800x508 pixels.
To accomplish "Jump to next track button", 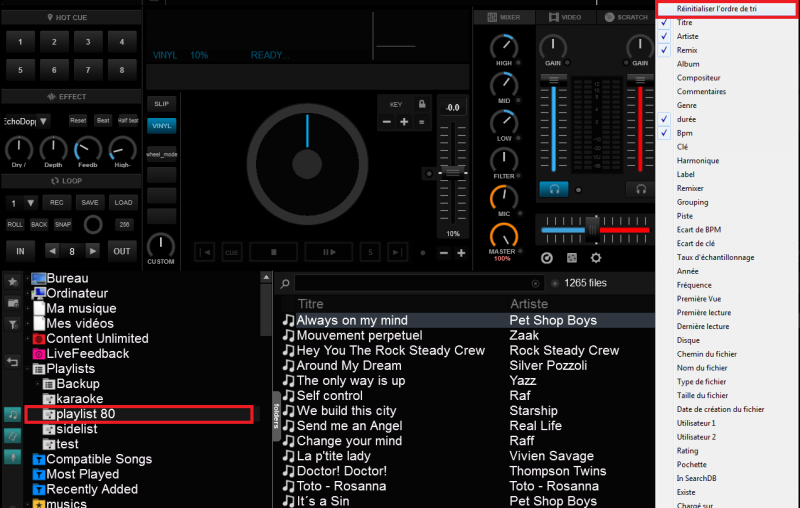I will (397, 252).
